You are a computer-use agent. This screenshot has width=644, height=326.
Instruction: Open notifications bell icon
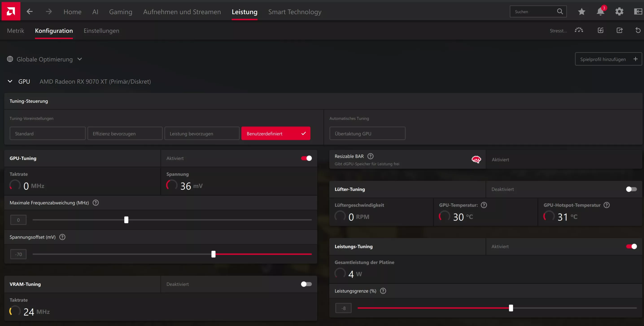[600, 11]
